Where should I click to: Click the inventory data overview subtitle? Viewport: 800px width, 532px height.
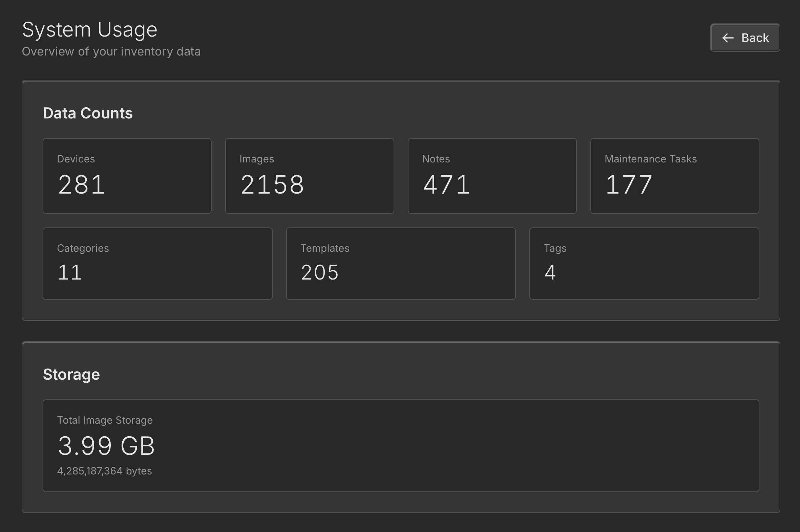coord(111,51)
